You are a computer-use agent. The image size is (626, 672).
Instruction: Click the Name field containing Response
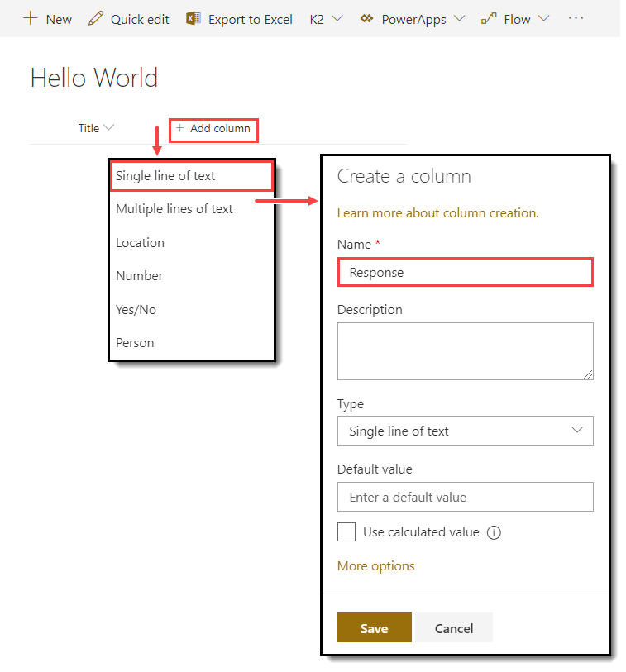[465, 272]
